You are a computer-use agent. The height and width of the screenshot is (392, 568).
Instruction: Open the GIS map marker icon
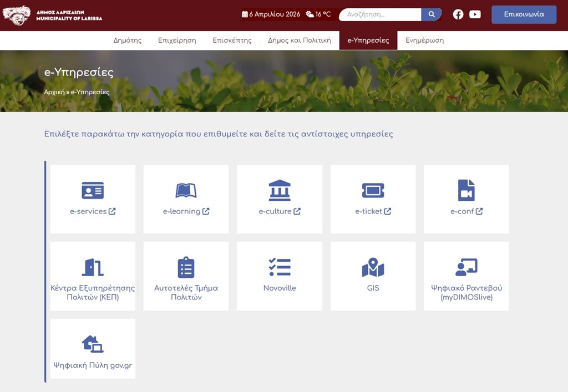(x=373, y=267)
